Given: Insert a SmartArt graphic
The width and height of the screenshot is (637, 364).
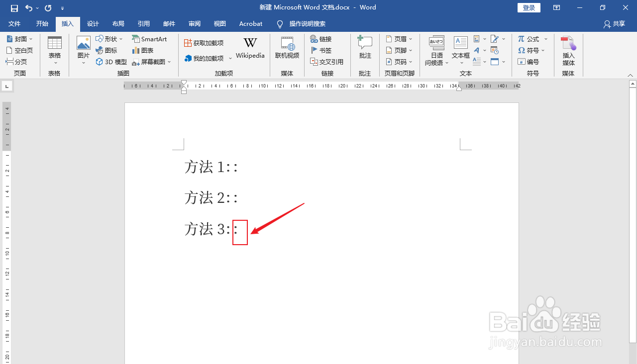Looking at the screenshot, I should [x=149, y=39].
